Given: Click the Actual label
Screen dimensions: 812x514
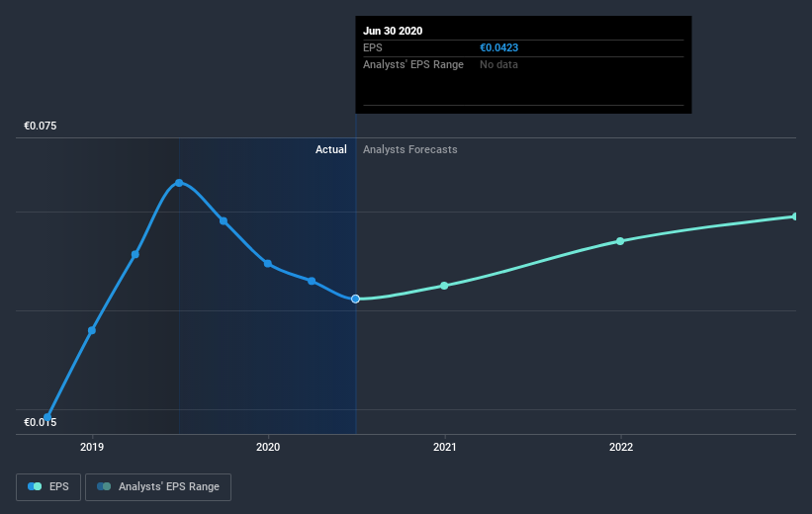Looking at the screenshot, I should pos(331,149).
